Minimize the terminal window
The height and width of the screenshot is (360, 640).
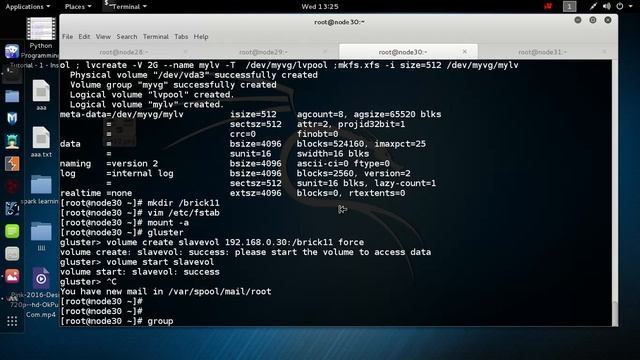pos(578,20)
